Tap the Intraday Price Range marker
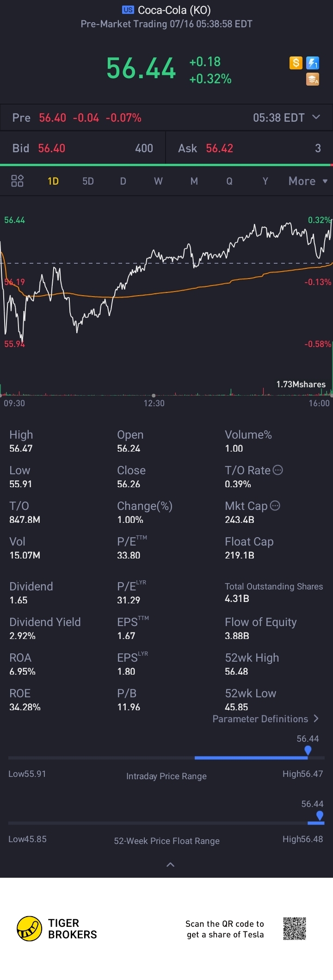The width and height of the screenshot is (333, 980). pyautogui.click(x=308, y=750)
